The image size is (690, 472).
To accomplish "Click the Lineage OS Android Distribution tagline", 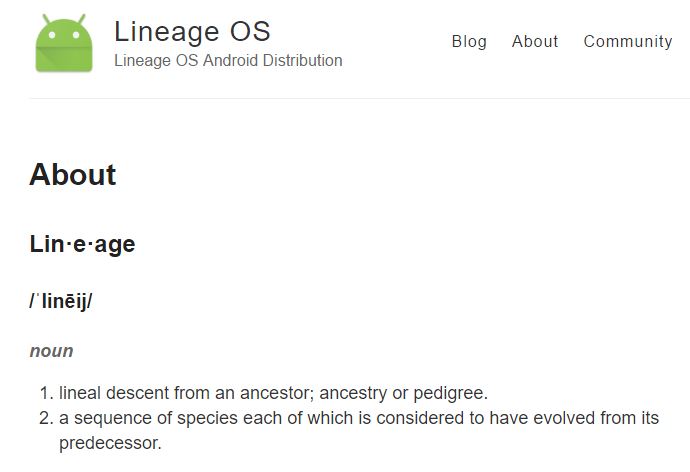I will 228,61.
